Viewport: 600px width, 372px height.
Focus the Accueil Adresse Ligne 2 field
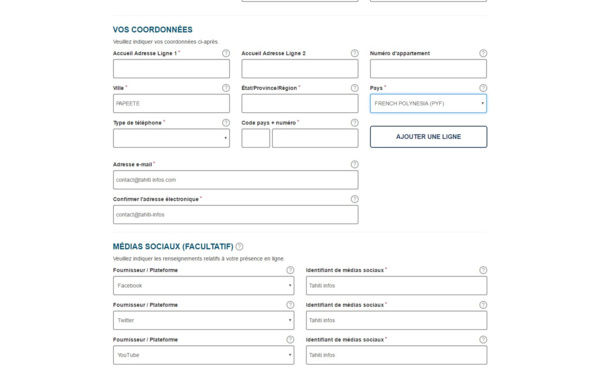click(300, 69)
